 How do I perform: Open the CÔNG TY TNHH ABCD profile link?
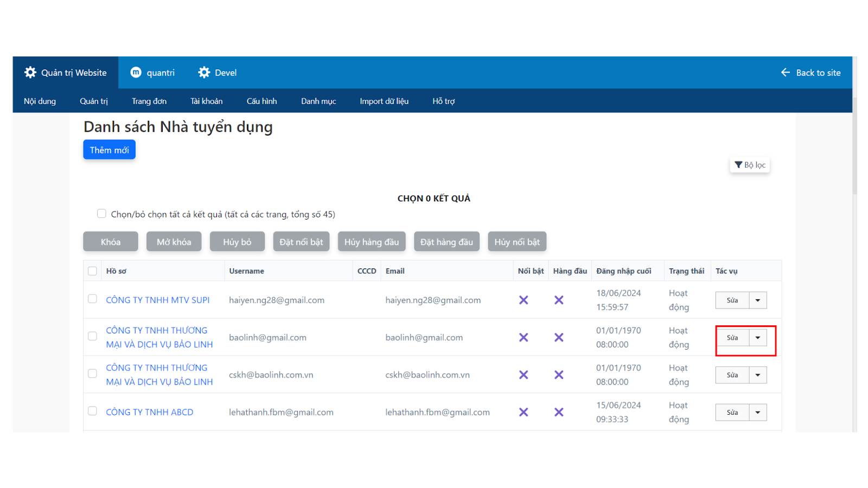[150, 412]
